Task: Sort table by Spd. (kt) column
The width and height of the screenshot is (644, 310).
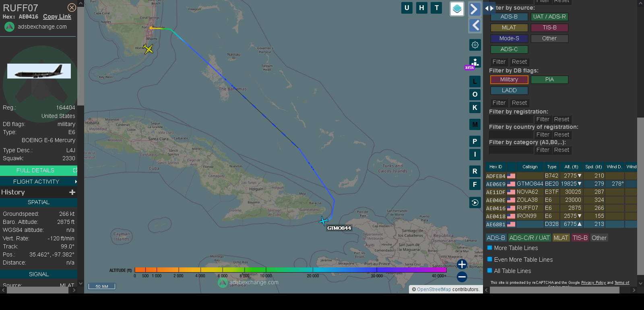Action: [594, 167]
